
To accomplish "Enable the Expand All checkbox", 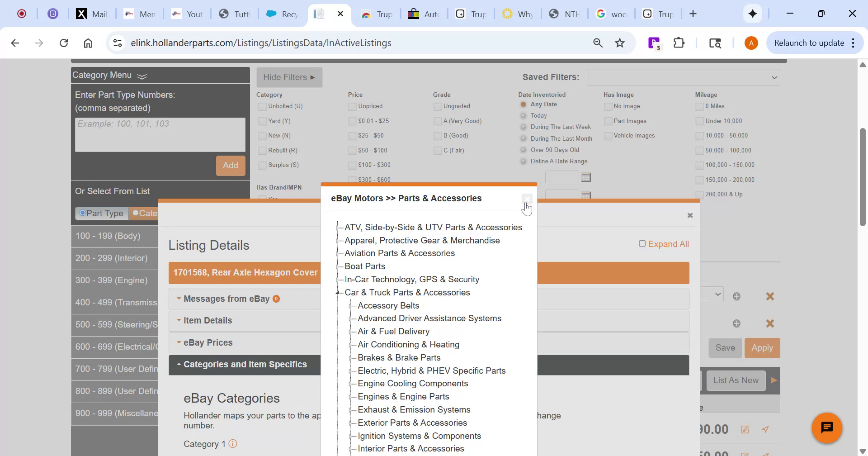I will pyautogui.click(x=642, y=243).
